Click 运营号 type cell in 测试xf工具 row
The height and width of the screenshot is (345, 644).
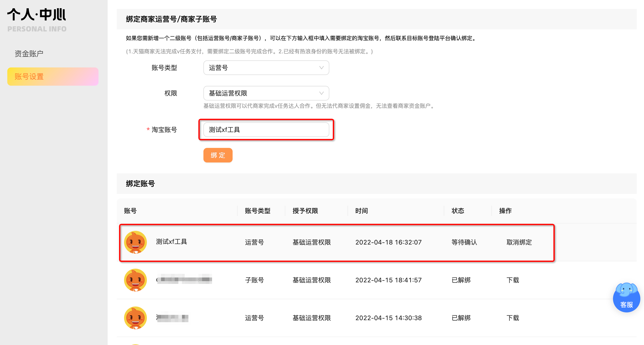(254, 242)
